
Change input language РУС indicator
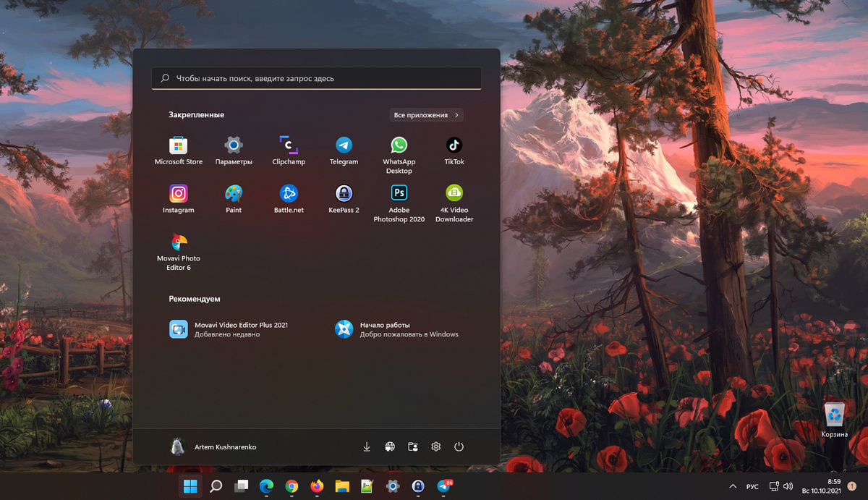click(x=752, y=487)
